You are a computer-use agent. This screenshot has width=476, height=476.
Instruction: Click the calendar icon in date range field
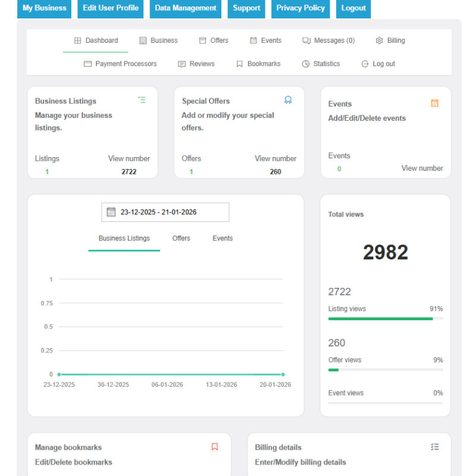coord(111,212)
